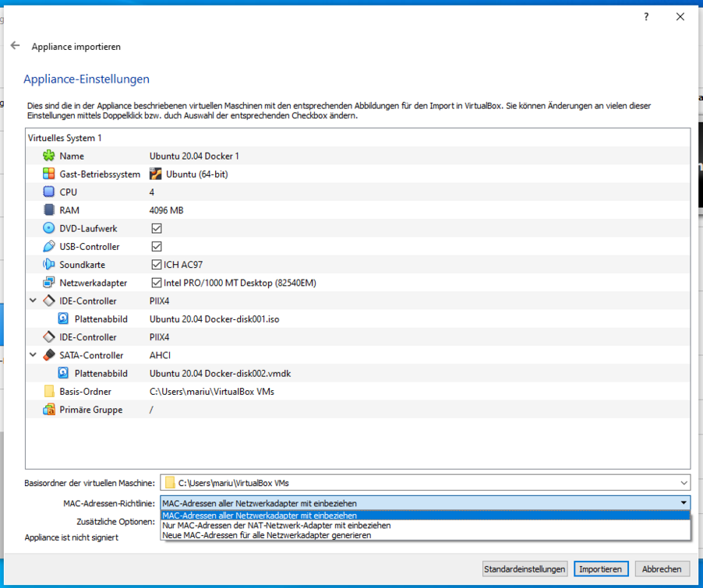Image resolution: width=703 pixels, height=588 pixels.
Task: Disable the ICH AC97 sound card checkbox
Action: point(156,265)
